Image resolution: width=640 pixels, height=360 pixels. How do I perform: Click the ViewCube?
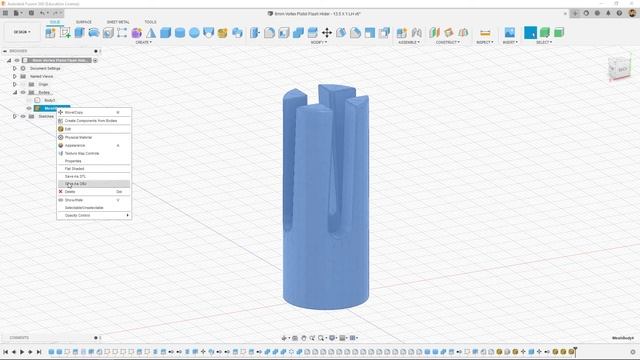tap(620, 69)
